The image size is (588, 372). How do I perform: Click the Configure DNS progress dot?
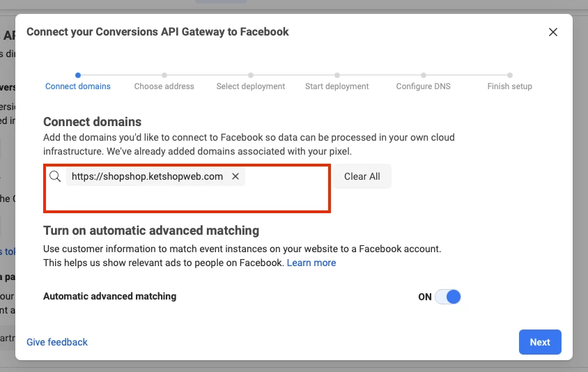point(424,75)
